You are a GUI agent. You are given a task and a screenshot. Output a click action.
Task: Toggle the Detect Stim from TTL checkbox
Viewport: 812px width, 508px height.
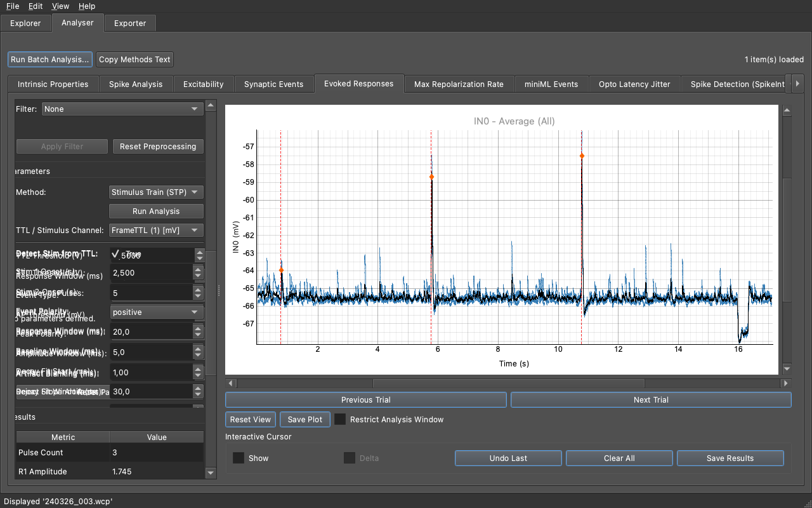pos(115,254)
